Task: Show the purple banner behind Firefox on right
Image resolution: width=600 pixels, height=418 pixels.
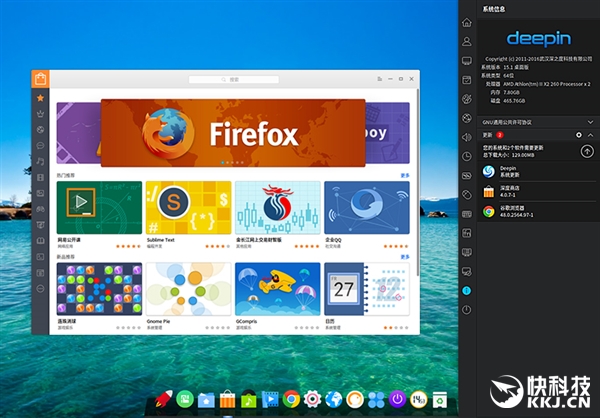Action: (387, 133)
